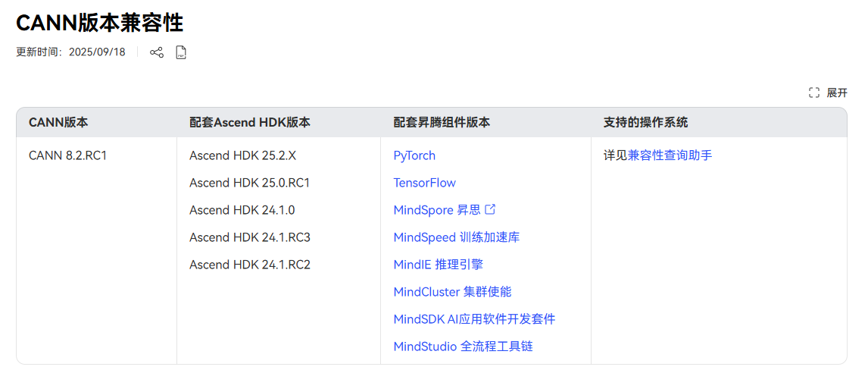Open the MindIE 推理引擎 link

tap(439, 265)
